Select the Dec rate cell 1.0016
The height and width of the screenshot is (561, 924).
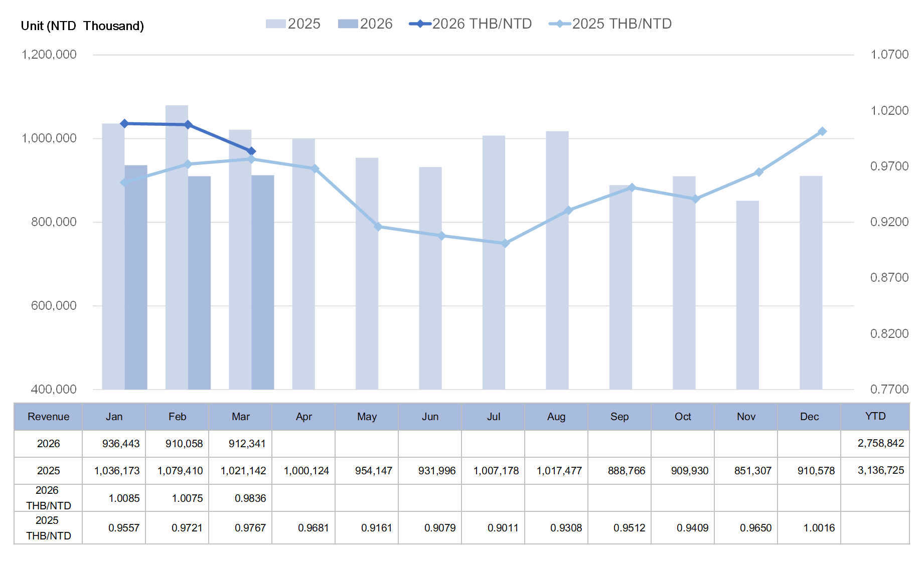pyautogui.click(x=819, y=528)
